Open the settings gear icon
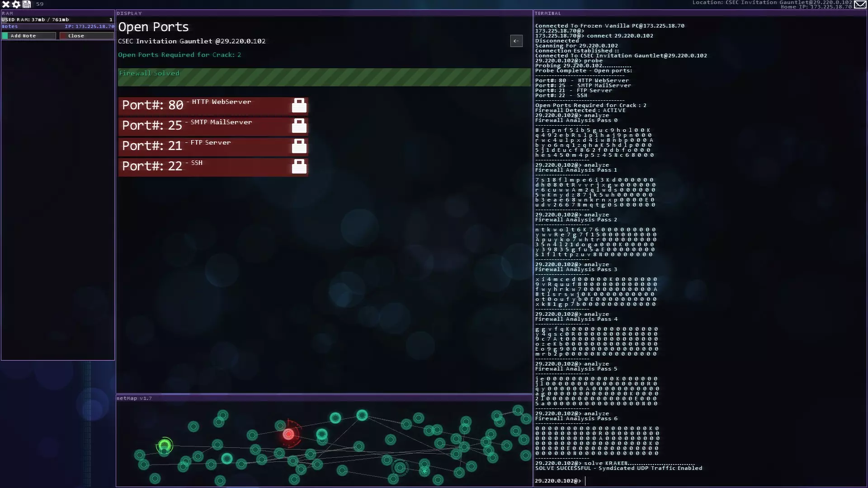The width and height of the screenshot is (868, 488). click(16, 4)
